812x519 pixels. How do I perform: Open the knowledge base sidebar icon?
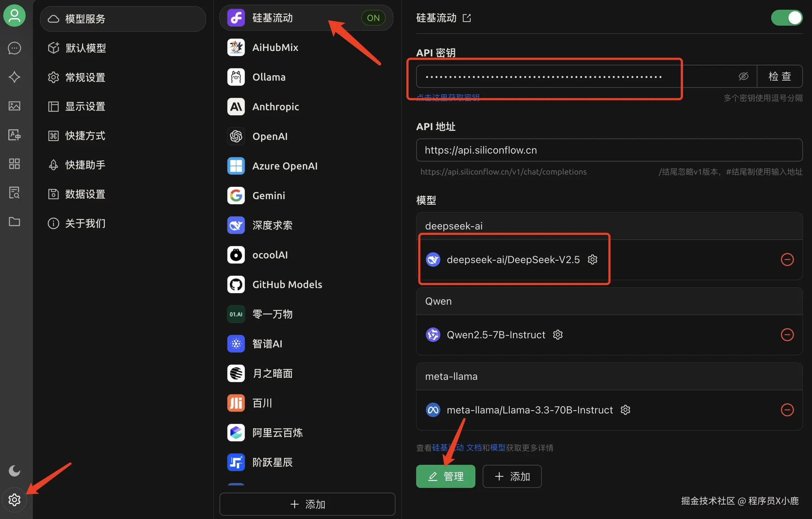14,193
